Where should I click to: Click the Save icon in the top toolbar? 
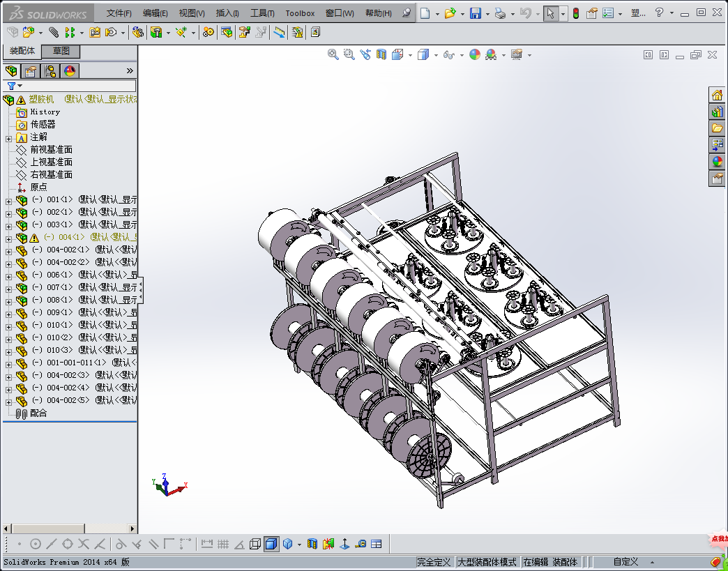475,13
